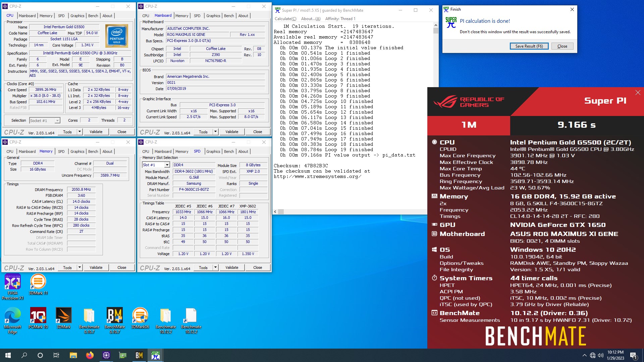
Task: Open File Explorer from taskbar
Action: (73, 355)
